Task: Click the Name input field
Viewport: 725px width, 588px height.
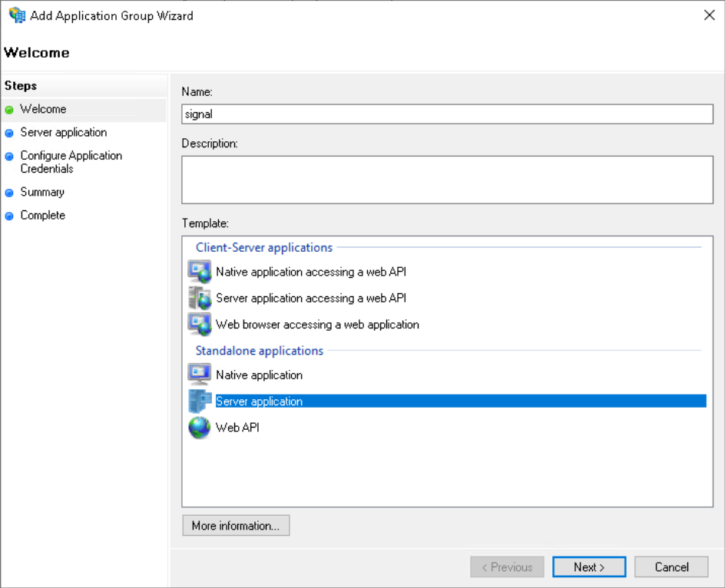Action: 447,114
